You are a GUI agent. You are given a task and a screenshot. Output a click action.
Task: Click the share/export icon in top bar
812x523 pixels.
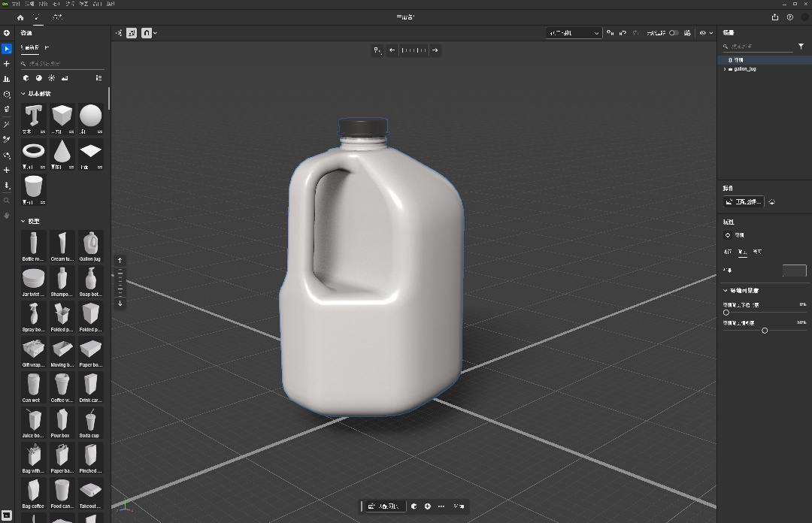tap(775, 17)
